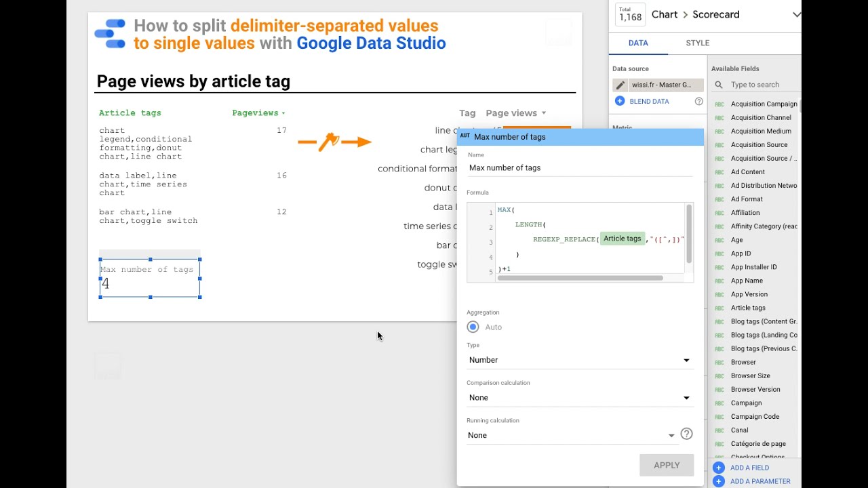This screenshot has height=488, width=868.
Task: Switch to the DATA tab
Action: (638, 43)
